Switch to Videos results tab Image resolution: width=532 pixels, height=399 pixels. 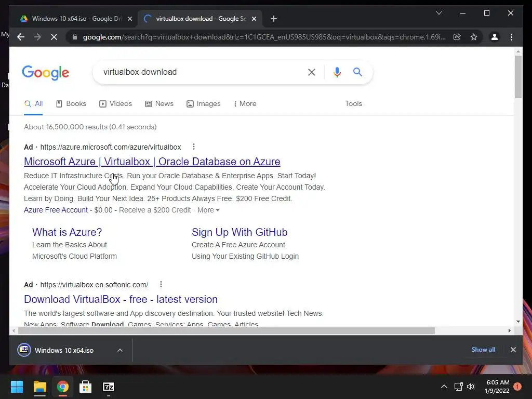click(x=115, y=104)
